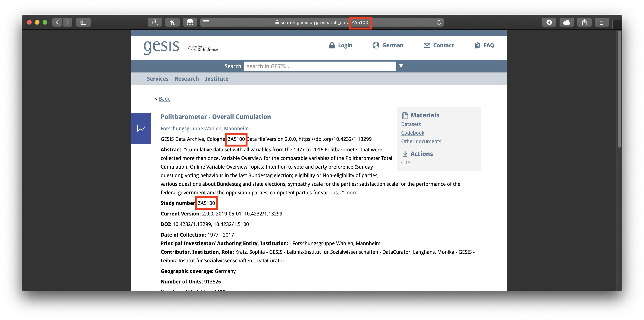Click the lock icon next to Login
This screenshot has height=320, width=644.
(x=332, y=45)
